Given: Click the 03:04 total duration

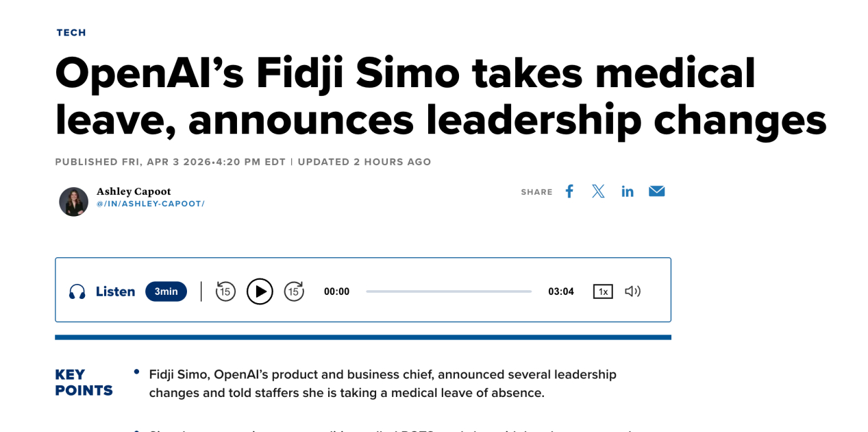Looking at the screenshot, I should tap(560, 291).
